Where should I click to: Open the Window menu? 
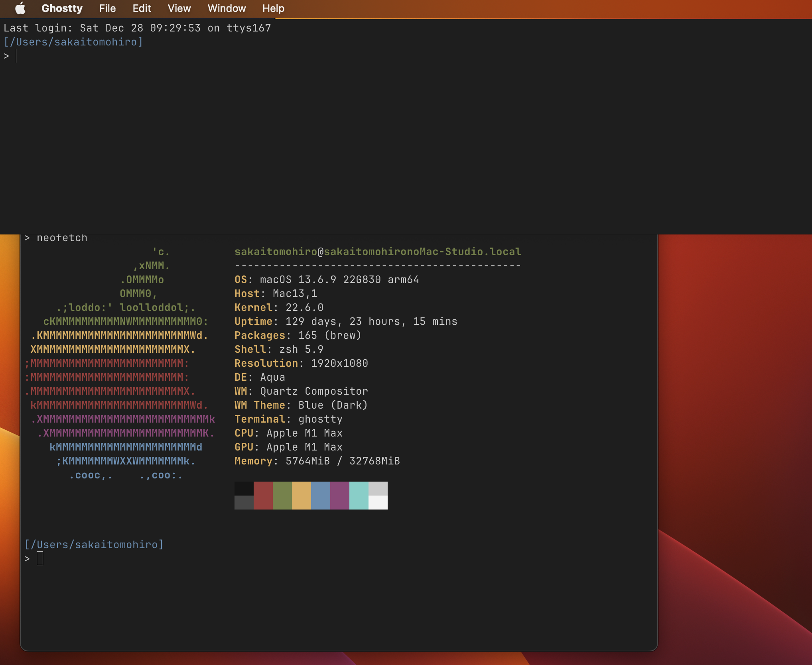click(x=227, y=8)
